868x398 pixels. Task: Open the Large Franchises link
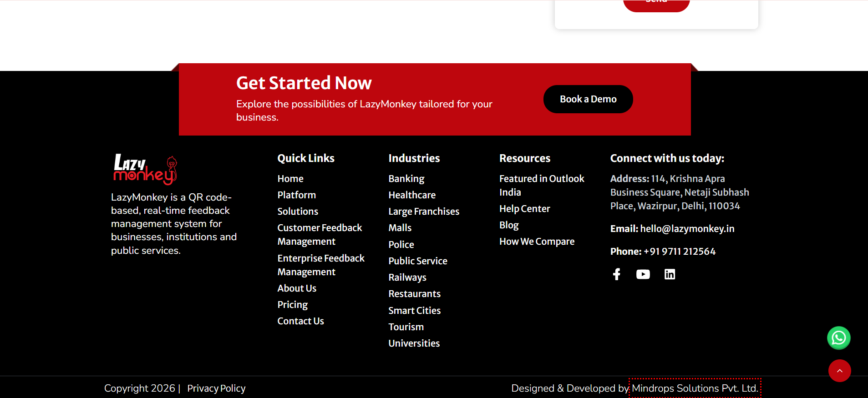[x=424, y=212]
